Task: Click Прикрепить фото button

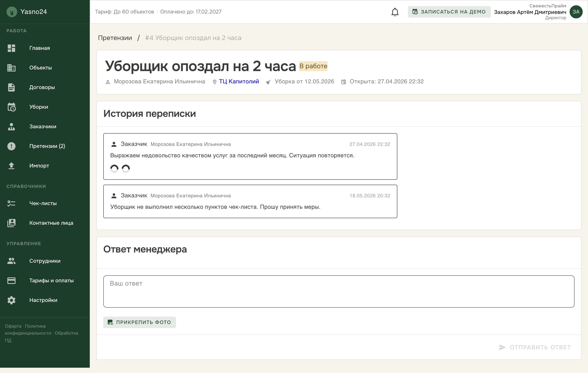Action: 139,322
